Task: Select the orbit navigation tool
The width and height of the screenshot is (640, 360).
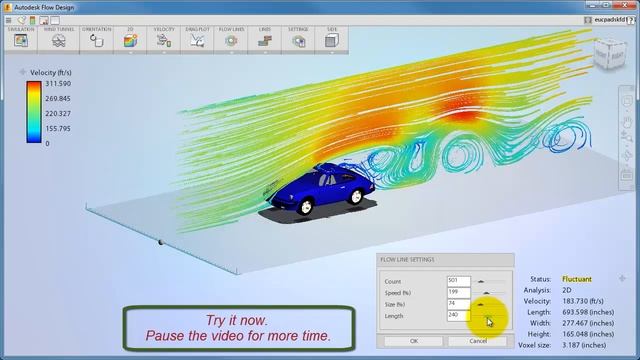Action: point(627,156)
